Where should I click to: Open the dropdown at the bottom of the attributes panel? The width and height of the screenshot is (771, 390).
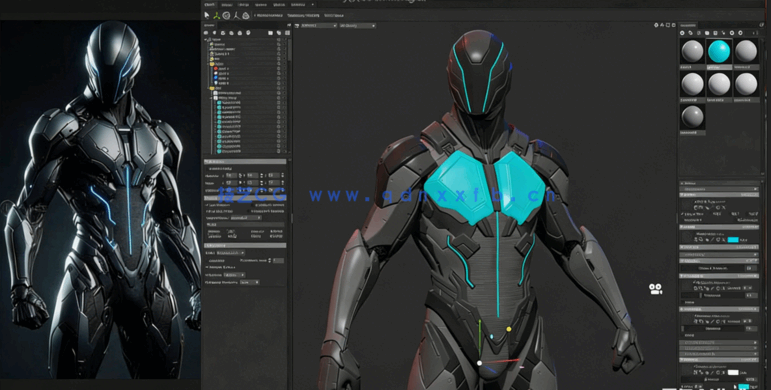pos(250,282)
